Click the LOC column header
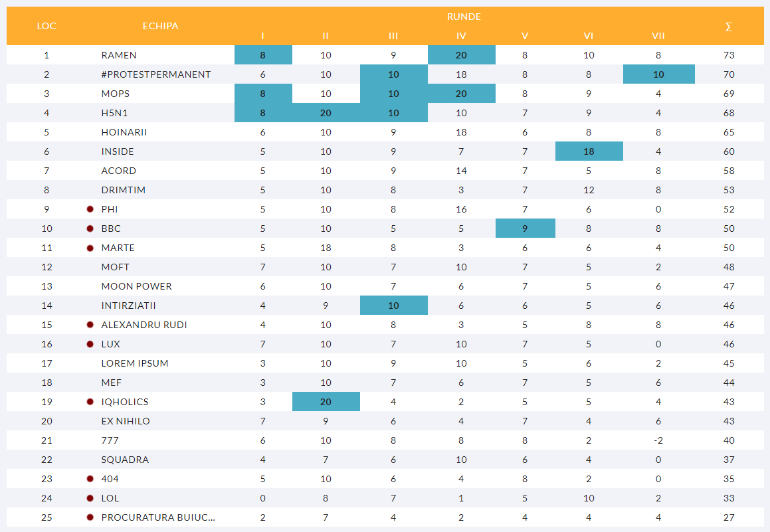This screenshot has height=532, width=770. 47,26
